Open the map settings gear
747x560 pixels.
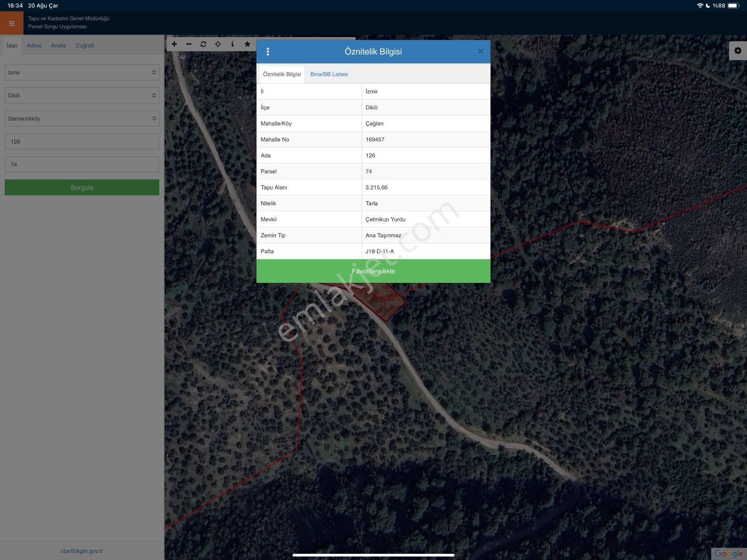click(737, 51)
